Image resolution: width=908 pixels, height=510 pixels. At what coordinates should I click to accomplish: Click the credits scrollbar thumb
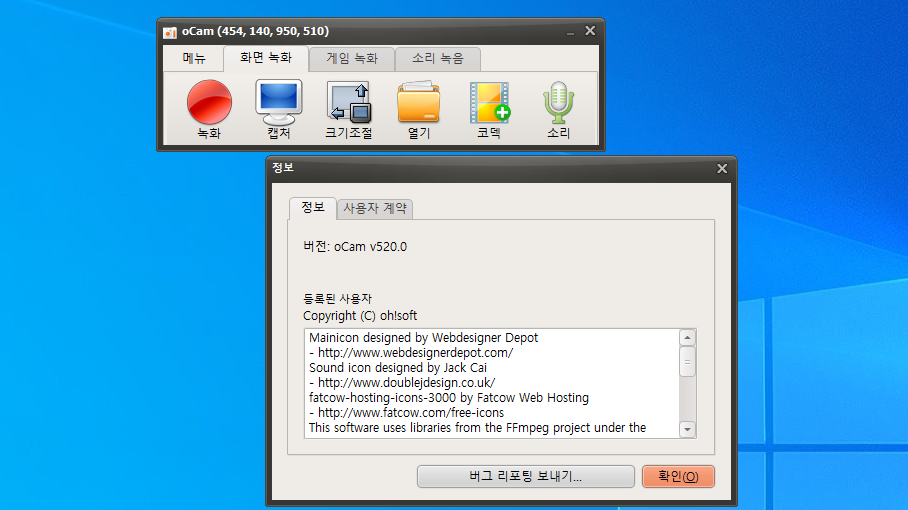pyautogui.click(x=687, y=362)
